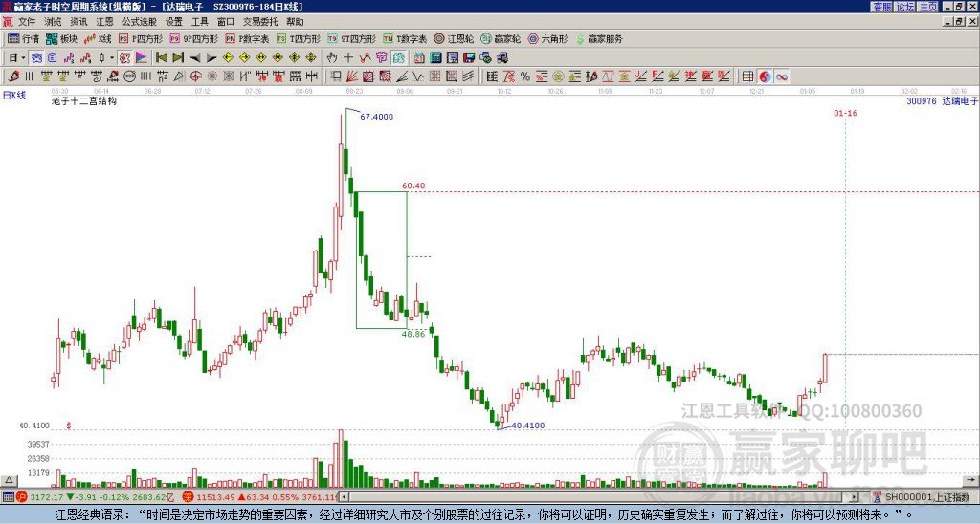Screen dimensions: 980x524
Task: Open the 交易委托 menu
Action: pyautogui.click(x=260, y=22)
